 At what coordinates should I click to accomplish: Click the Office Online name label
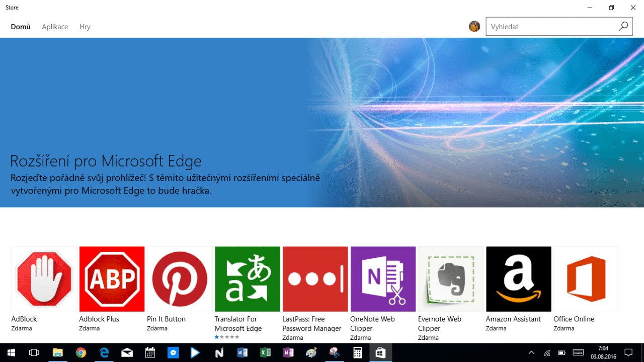[574, 319]
